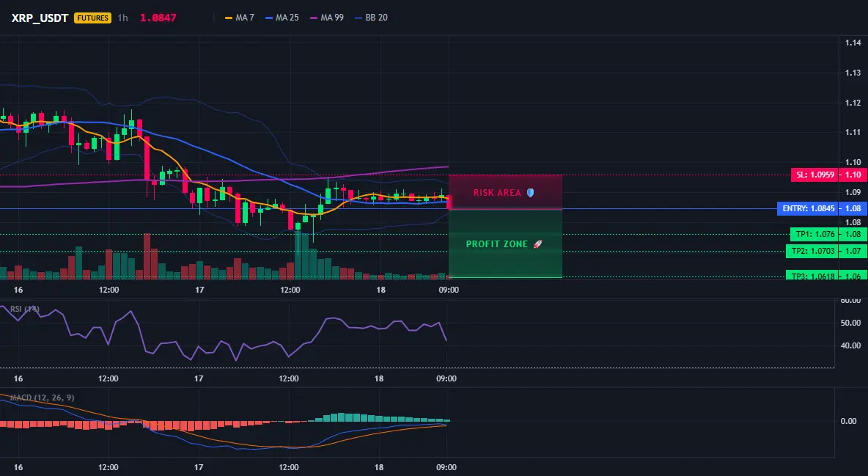
Task: Click the RSI (14) indicator label
Action: pyautogui.click(x=25, y=309)
